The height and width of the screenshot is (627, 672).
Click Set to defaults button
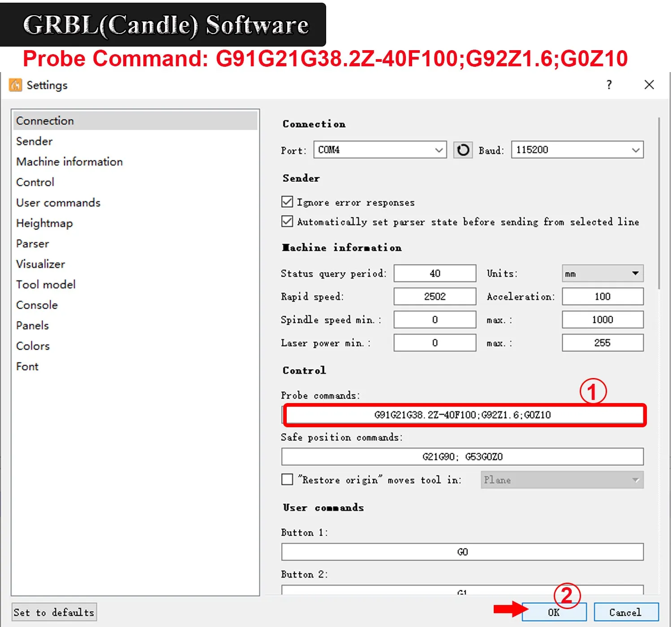point(54,612)
